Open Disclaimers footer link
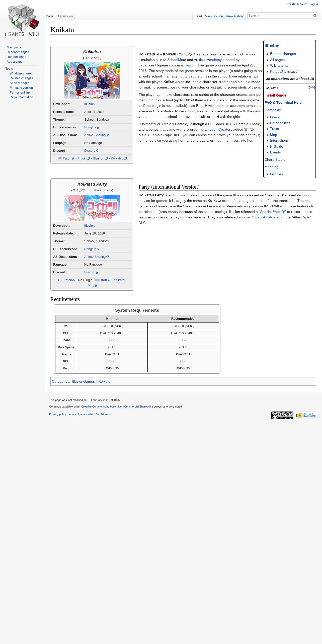The width and height of the screenshot is (322, 644). pos(103,414)
